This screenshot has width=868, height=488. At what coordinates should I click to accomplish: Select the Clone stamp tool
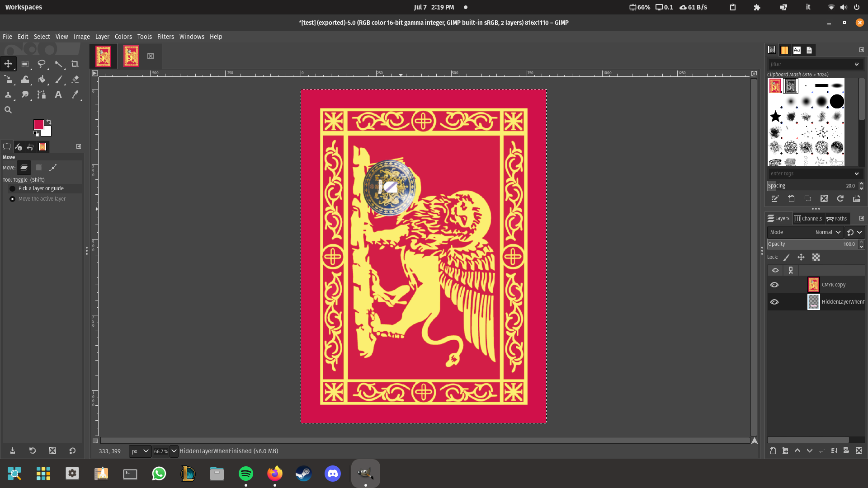[8, 95]
